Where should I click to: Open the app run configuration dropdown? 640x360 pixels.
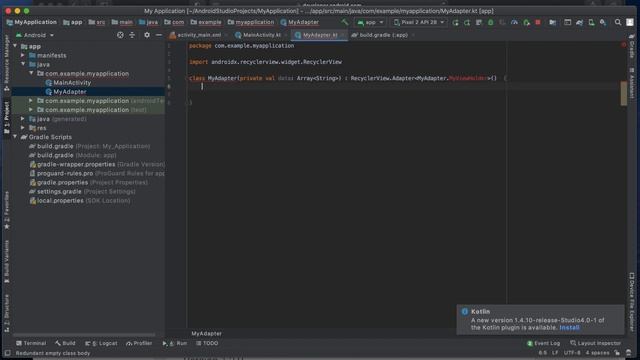(370, 22)
